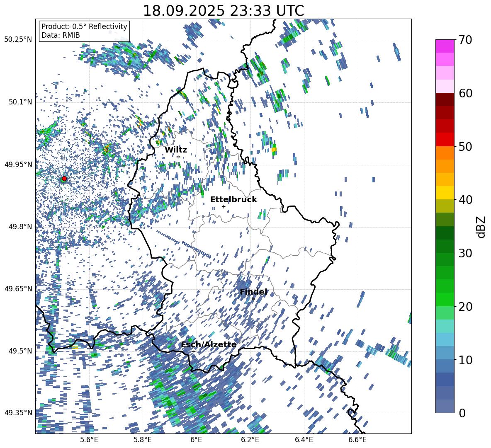Click the colorbar tick label 30
Viewport: 491px width, 448px height.
pos(465,253)
